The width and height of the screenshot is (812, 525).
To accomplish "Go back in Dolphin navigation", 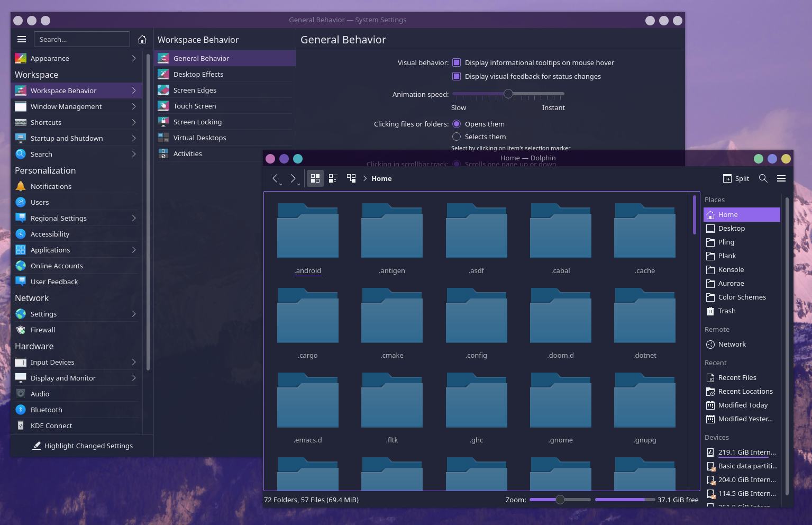I will pos(275,178).
